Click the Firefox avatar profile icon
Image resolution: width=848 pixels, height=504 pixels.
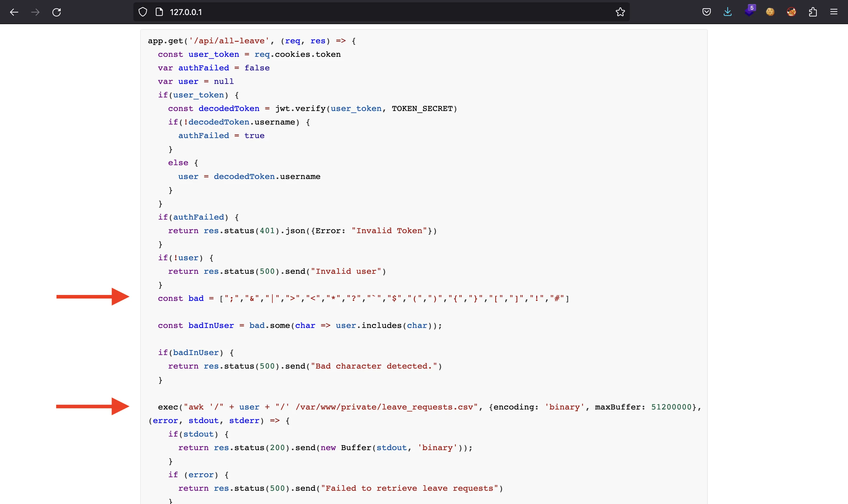pos(791,12)
